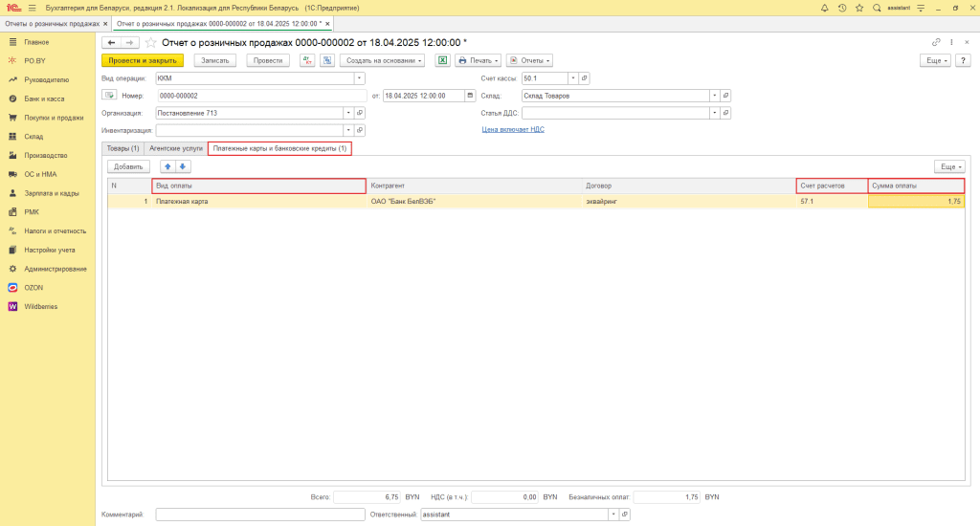
Task: Close the Отчеты о розничных продажах list tab
Action: (x=105, y=24)
